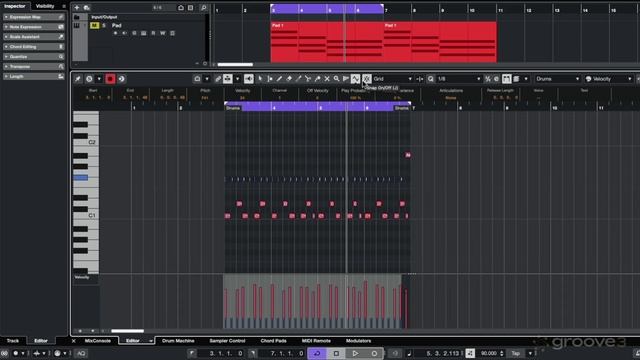The width and height of the screenshot is (640, 360).
Task: Select the Split scissors tool
Action: (x=308, y=79)
